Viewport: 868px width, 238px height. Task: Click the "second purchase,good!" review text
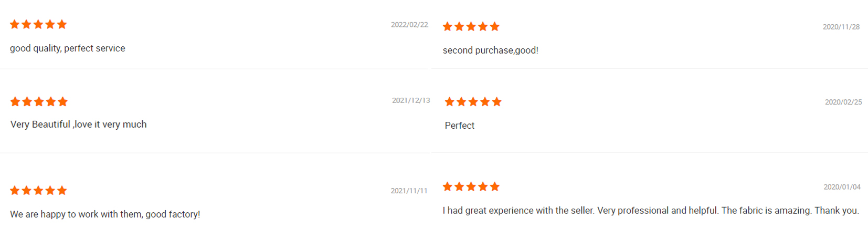pyautogui.click(x=490, y=50)
